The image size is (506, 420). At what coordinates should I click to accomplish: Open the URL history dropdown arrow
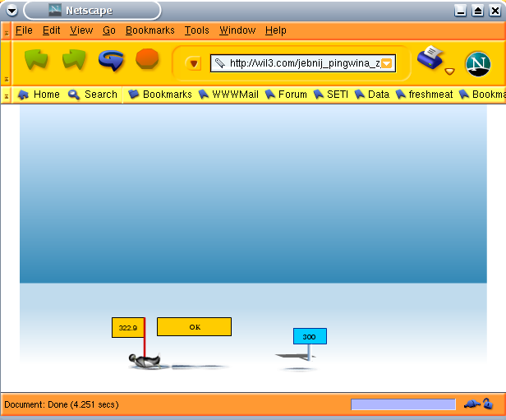click(x=387, y=63)
